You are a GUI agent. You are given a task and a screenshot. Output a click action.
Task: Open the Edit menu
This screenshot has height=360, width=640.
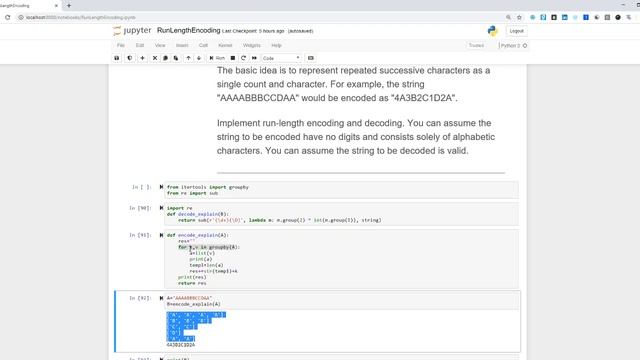click(140, 45)
